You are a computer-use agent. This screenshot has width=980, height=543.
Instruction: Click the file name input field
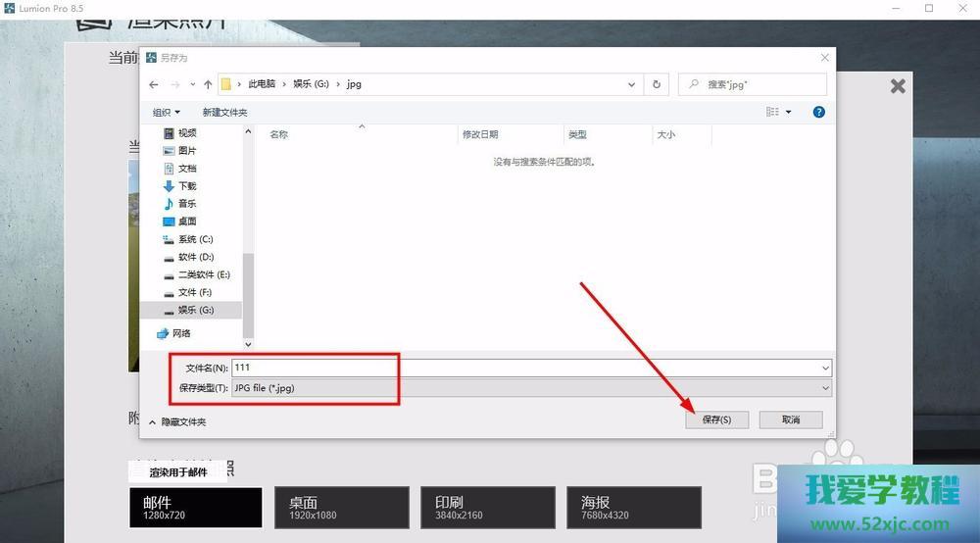pos(524,368)
